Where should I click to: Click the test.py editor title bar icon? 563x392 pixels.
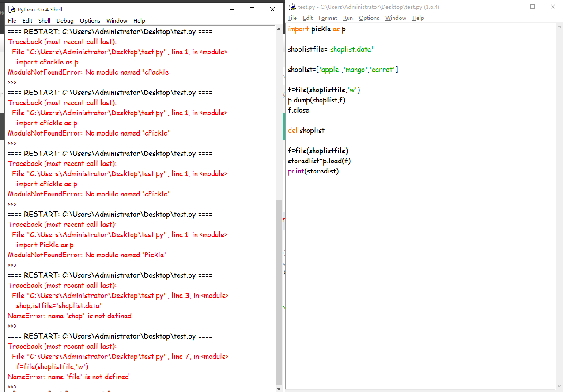(x=292, y=7)
